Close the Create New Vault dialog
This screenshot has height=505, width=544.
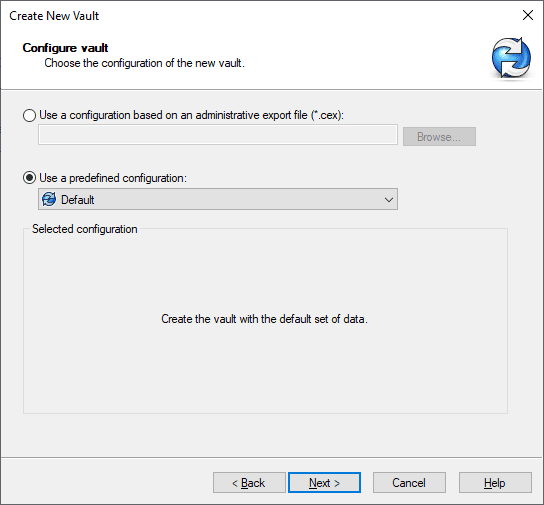(x=528, y=15)
